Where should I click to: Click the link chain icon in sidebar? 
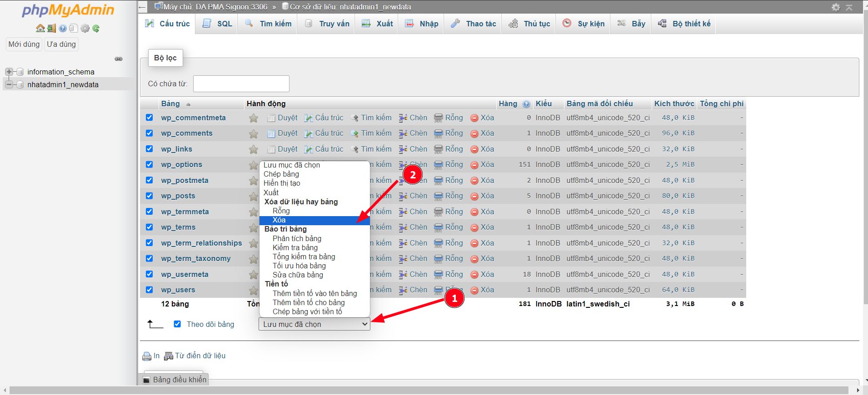119,59
